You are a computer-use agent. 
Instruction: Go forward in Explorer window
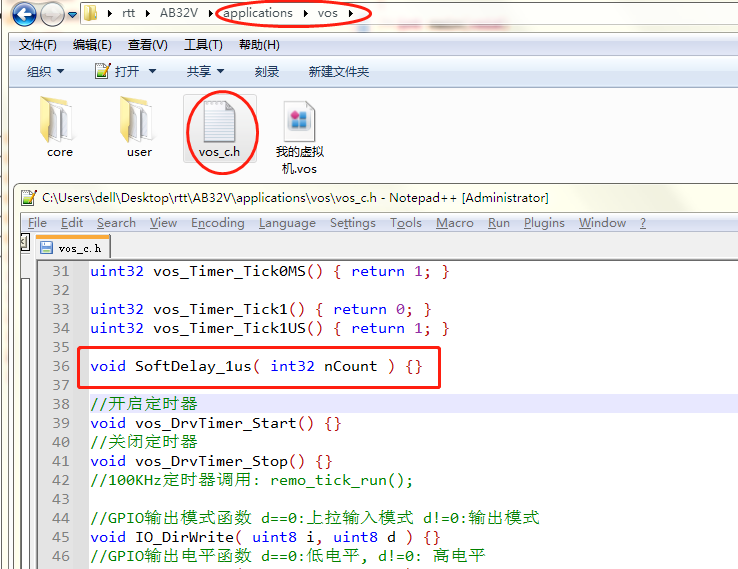tap(52, 15)
